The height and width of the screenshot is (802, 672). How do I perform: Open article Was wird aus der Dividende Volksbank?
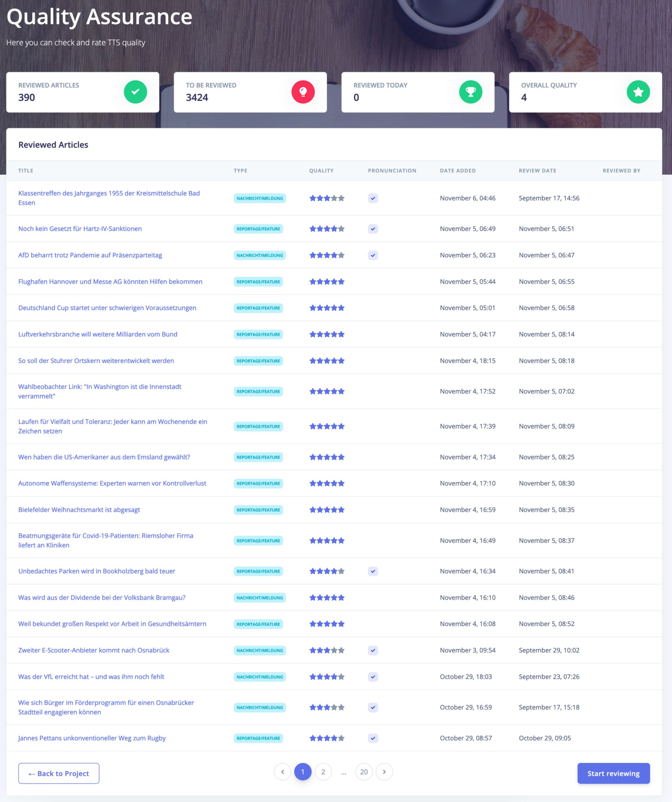click(x=102, y=598)
